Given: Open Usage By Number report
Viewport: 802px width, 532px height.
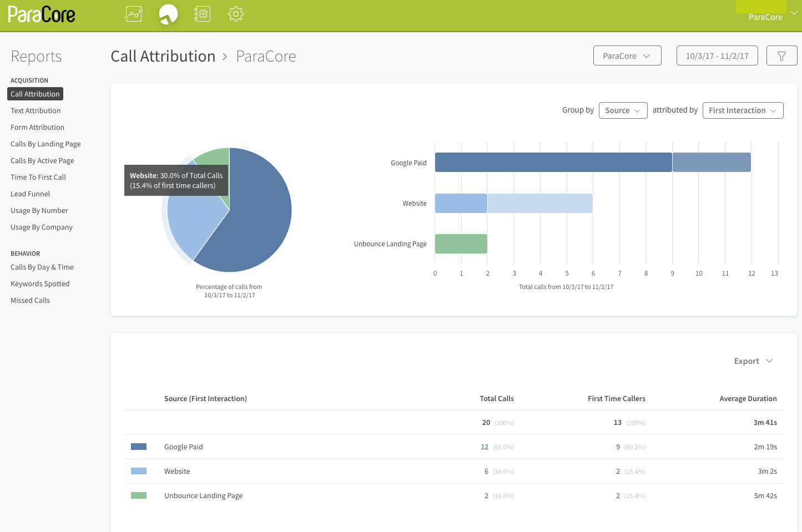Looking at the screenshot, I should (39, 210).
